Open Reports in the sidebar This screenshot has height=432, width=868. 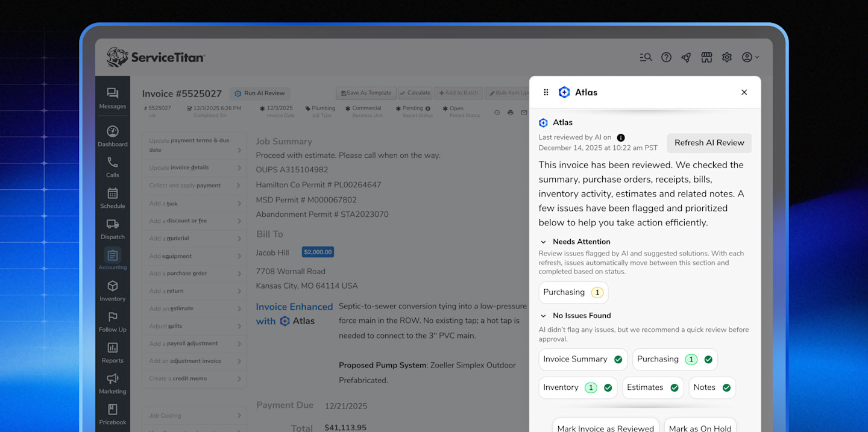(x=113, y=352)
